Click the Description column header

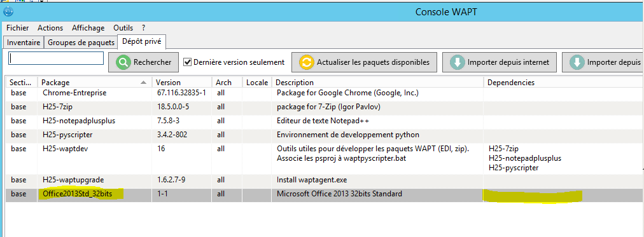[377, 83]
